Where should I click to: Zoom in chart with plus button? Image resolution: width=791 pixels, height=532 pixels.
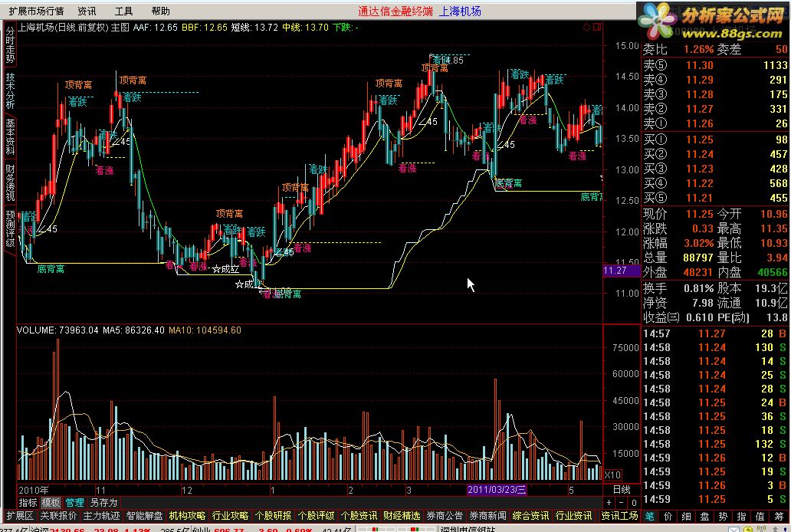tap(609, 503)
